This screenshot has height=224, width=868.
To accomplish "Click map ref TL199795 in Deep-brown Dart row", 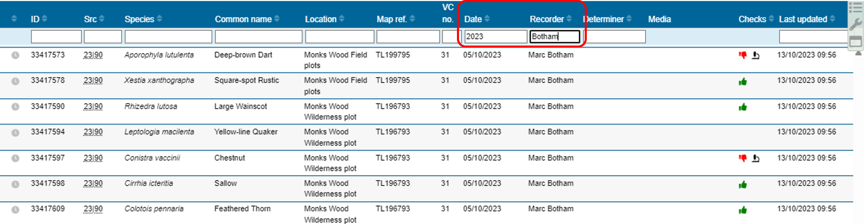I will click(x=393, y=55).
